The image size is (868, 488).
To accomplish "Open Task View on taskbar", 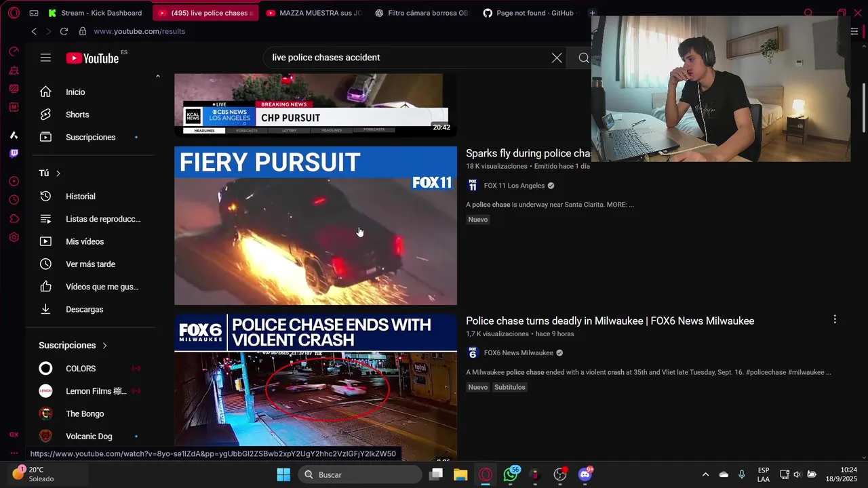I will click(436, 474).
